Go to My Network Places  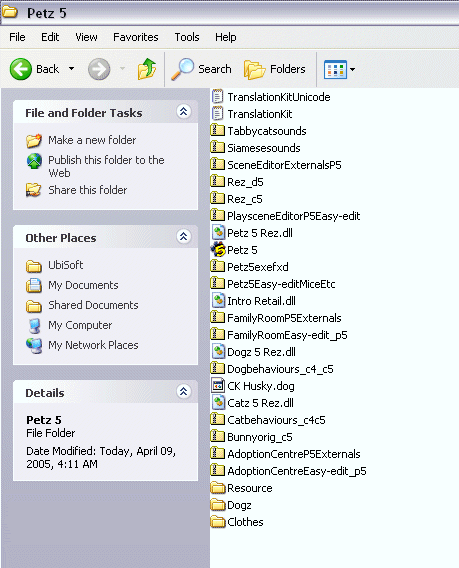93,345
